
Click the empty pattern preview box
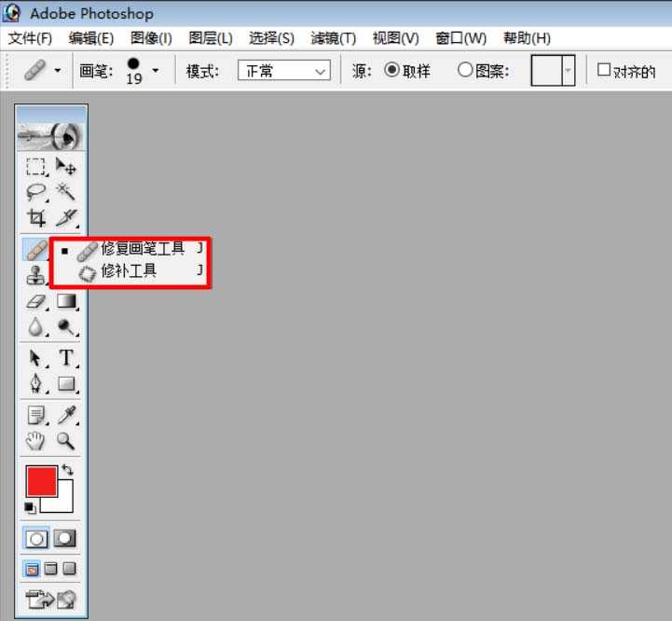pos(546,70)
